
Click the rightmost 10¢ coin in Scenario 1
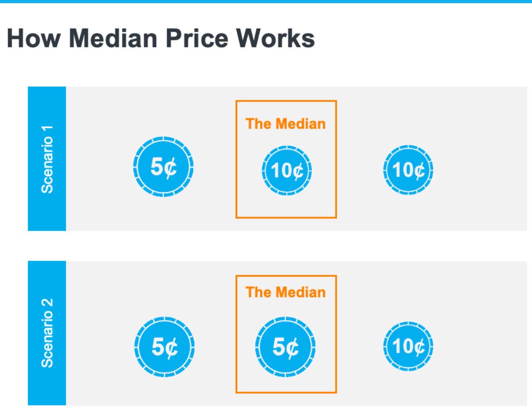pos(408,170)
